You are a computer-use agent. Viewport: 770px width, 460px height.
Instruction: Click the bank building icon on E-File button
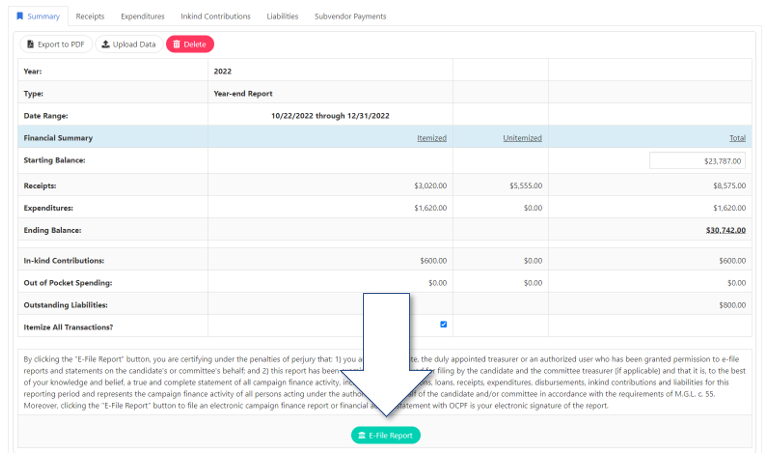click(361, 436)
